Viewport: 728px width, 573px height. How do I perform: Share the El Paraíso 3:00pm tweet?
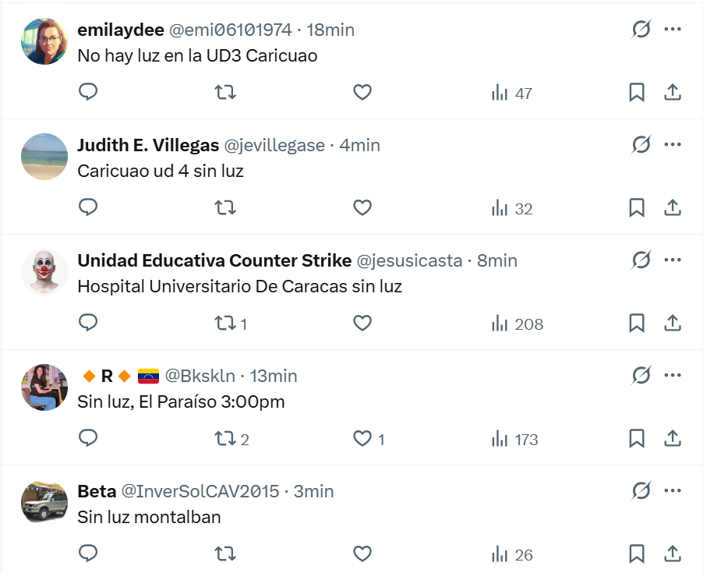[673, 439]
